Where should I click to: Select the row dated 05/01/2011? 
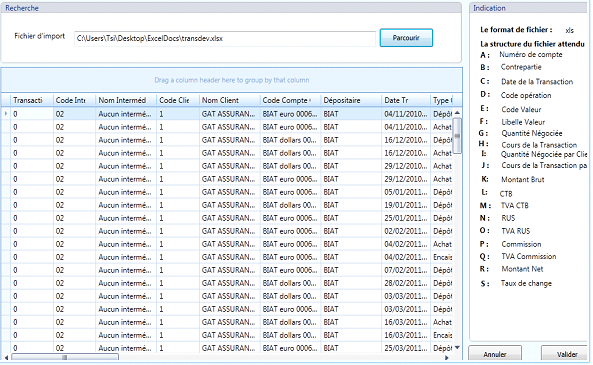pyautogui.click(x=227, y=192)
